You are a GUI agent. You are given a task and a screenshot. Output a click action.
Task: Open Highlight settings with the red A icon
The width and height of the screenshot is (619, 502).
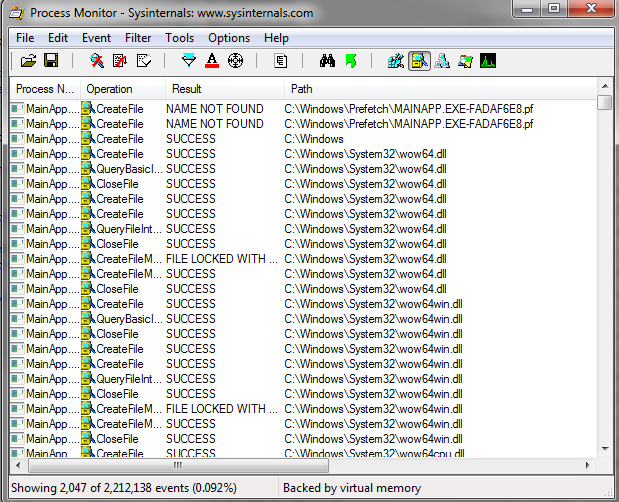pyautogui.click(x=212, y=61)
